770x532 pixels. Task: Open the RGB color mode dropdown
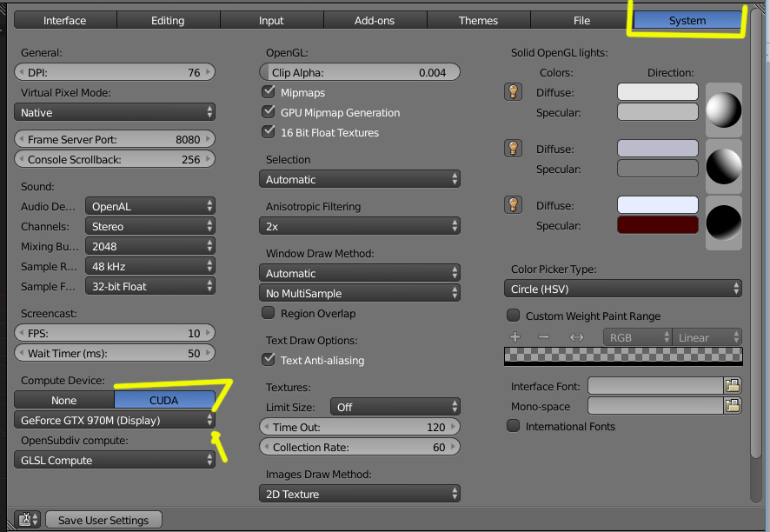click(637, 337)
